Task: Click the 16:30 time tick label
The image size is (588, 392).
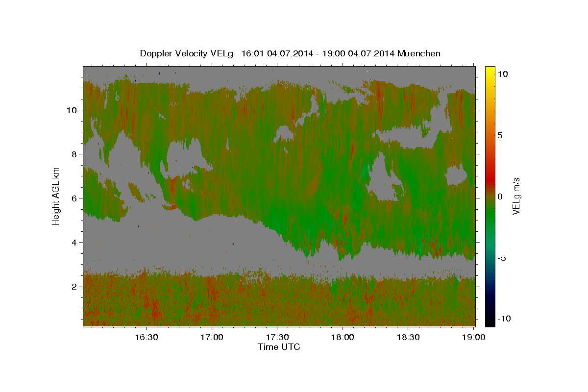Action: tap(146, 338)
